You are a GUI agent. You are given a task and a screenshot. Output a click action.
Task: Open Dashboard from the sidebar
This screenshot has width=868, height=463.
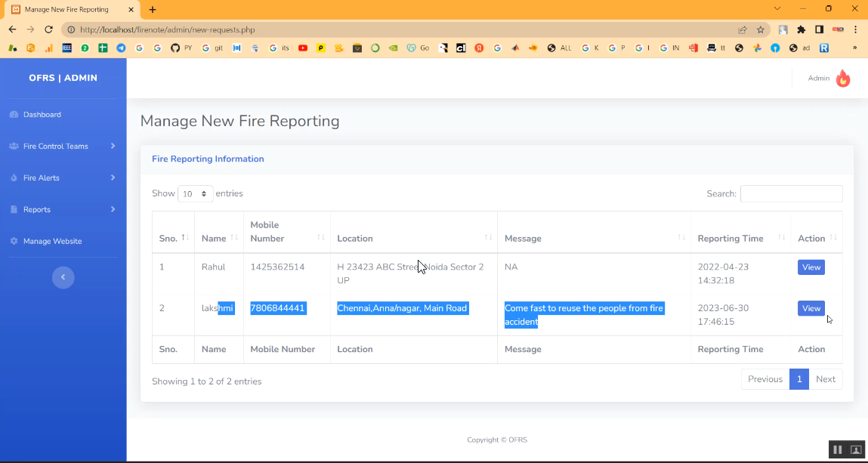(42, 115)
